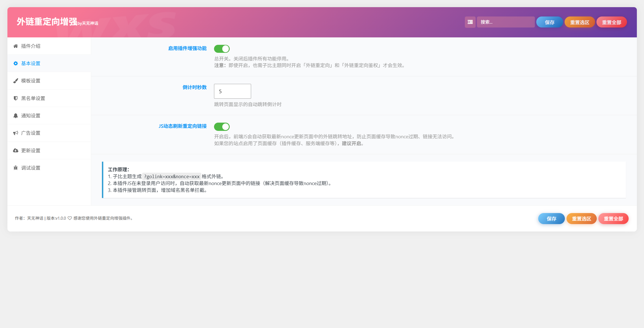Select the 基本设置 menu item
This screenshot has width=644, height=328.
pyautogui.click(x=49, y=64)
